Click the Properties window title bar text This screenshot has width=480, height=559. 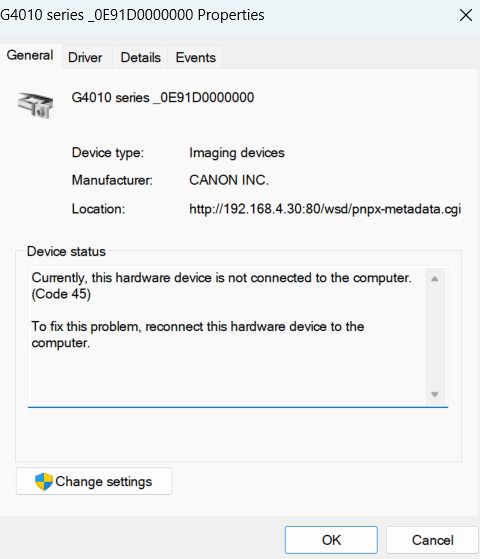click(132, 15)
